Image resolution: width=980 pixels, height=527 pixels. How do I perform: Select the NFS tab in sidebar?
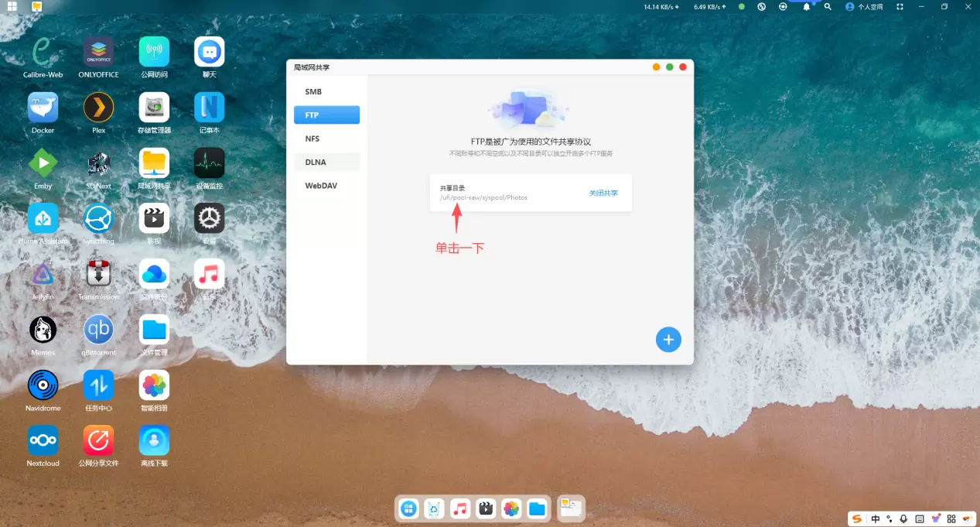(312, 139)
